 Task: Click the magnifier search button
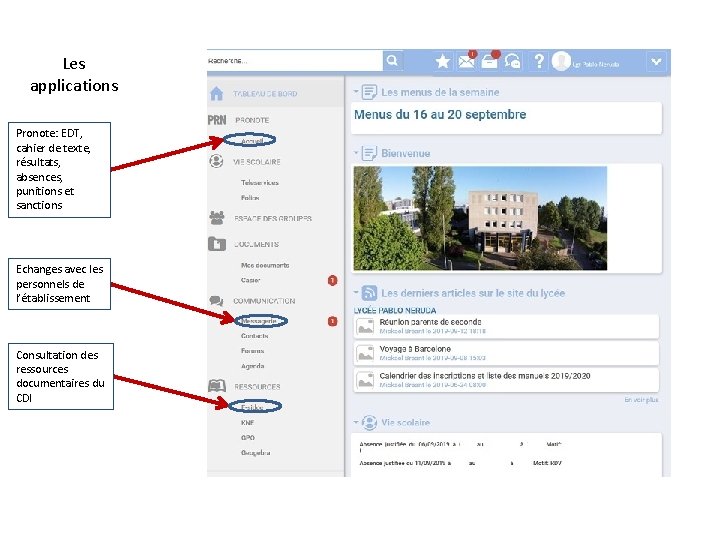pos(393,61)
